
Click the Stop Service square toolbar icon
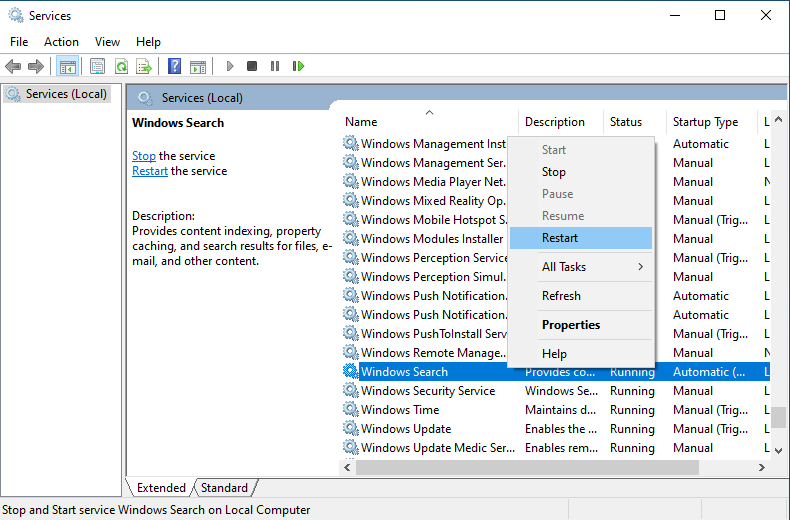click(252, 66)
